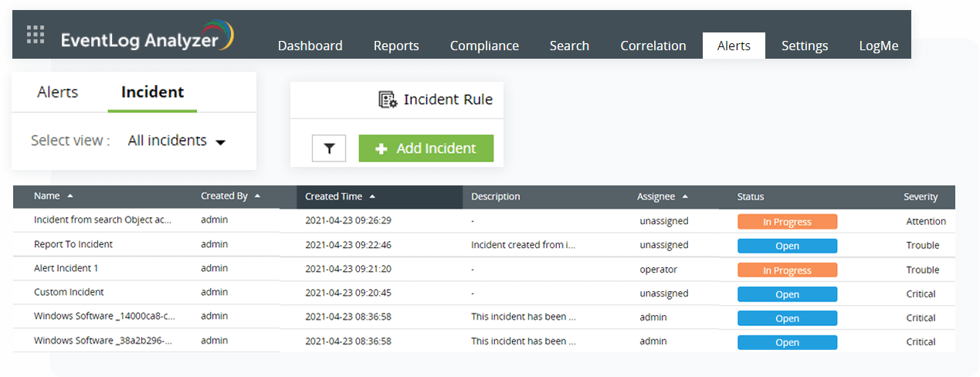980x377 pixels.
Task: Open the Custom Incident entry
Action: [x=69, y=293]
